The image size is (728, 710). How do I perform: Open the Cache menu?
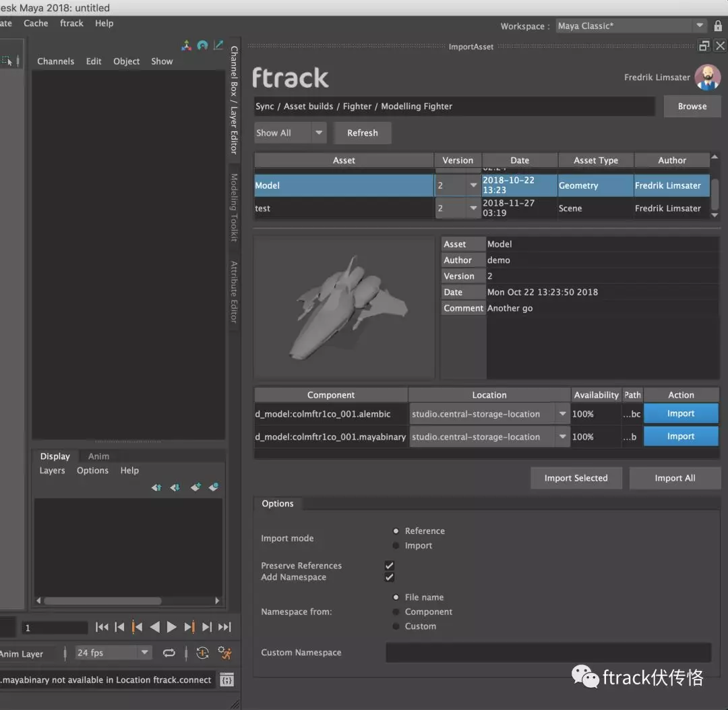click(x=36, y=23)
